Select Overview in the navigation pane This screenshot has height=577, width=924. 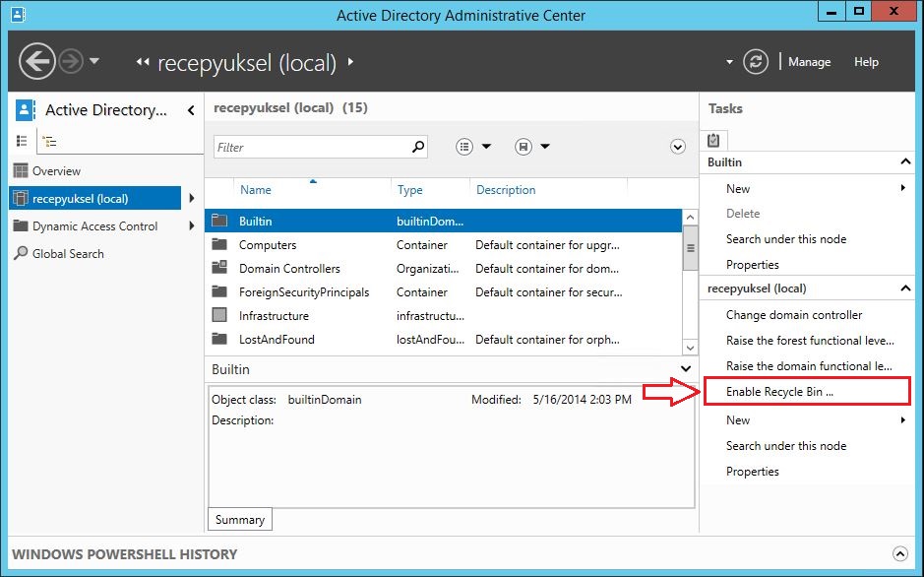point(56,171)
